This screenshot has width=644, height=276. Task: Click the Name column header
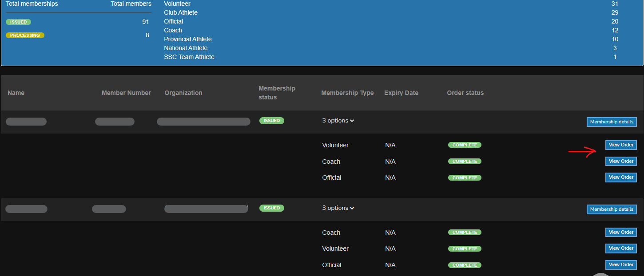coord(16,93)
